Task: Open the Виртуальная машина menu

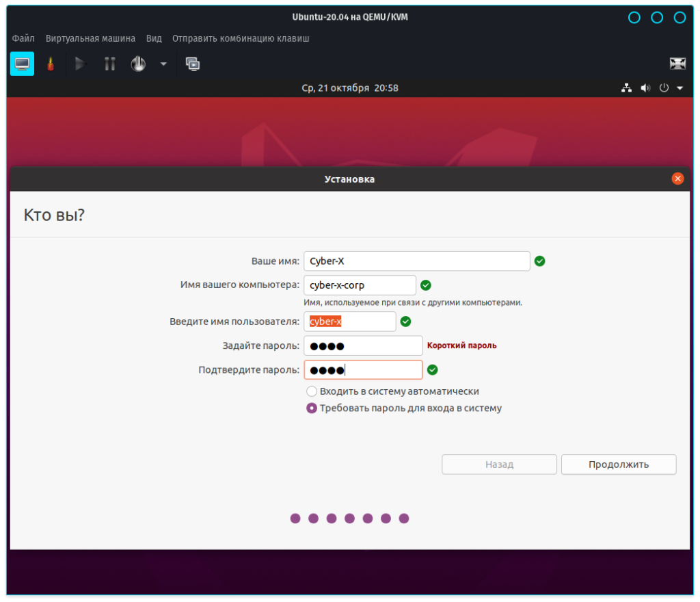Action: pos(90,38)
